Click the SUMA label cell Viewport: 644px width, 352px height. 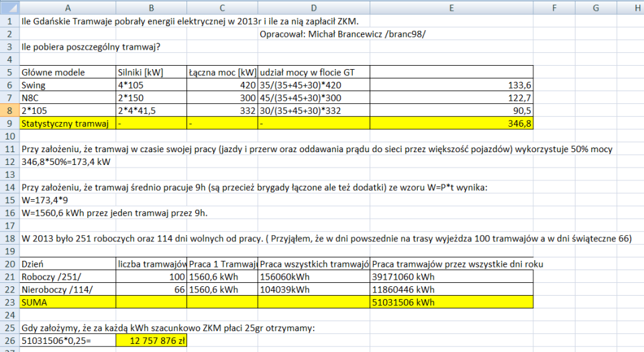pos(68,302)
